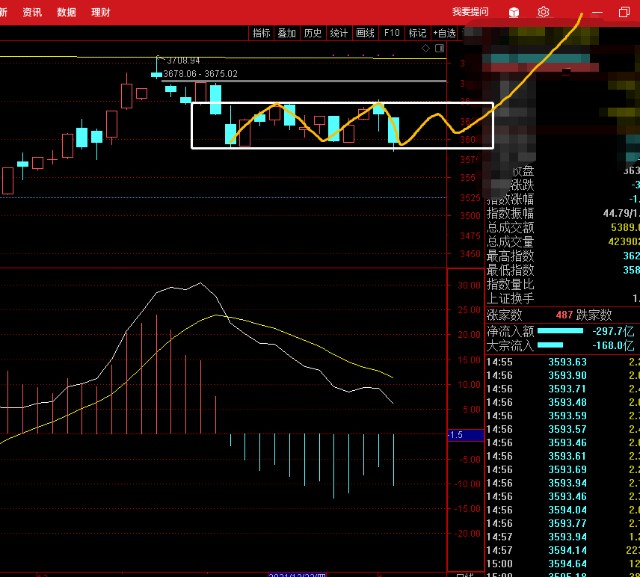This screenshot has height=577, width=640.
Task: Select the 15:00 tick row at 3594.64
Action: 563,564
